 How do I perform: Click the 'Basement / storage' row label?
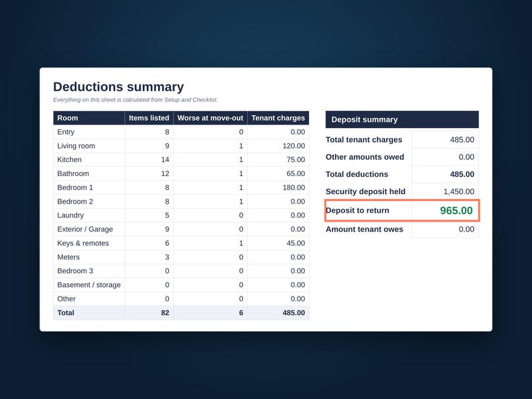click(x=89, y=285)
